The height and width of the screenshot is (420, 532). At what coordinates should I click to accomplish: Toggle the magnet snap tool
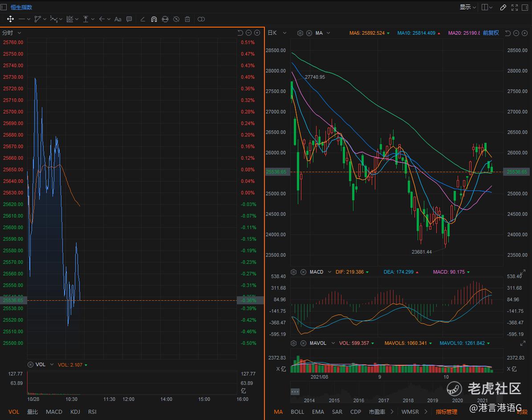click(154, 19)
